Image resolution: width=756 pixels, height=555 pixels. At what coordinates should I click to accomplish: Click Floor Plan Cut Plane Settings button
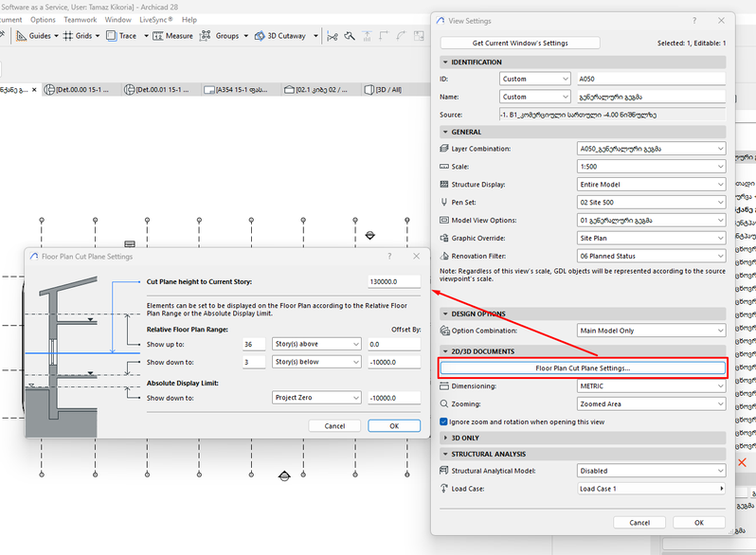[583, 367]
